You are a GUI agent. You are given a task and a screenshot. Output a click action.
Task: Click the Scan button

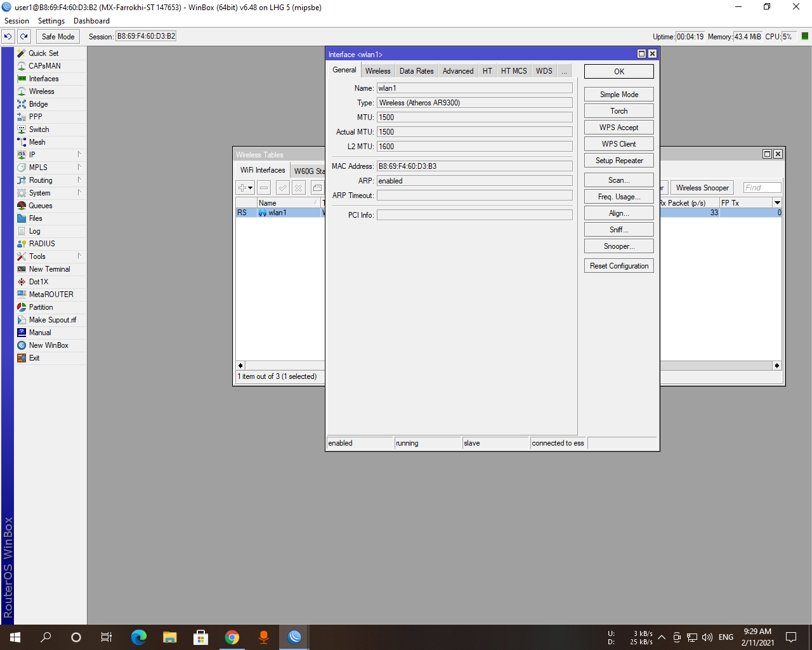618,180
